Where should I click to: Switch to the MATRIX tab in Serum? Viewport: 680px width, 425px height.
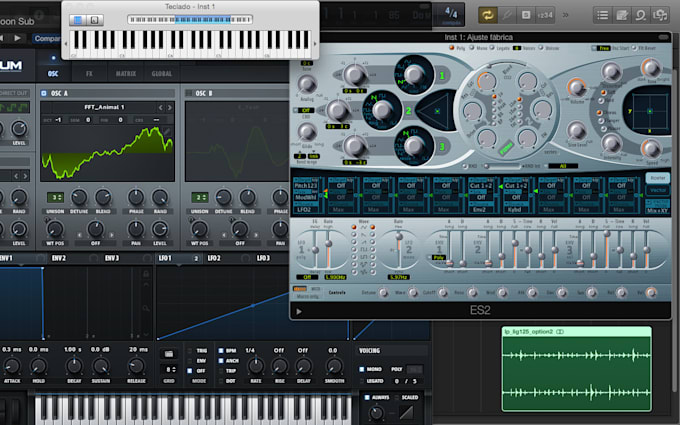click(125, 73)
